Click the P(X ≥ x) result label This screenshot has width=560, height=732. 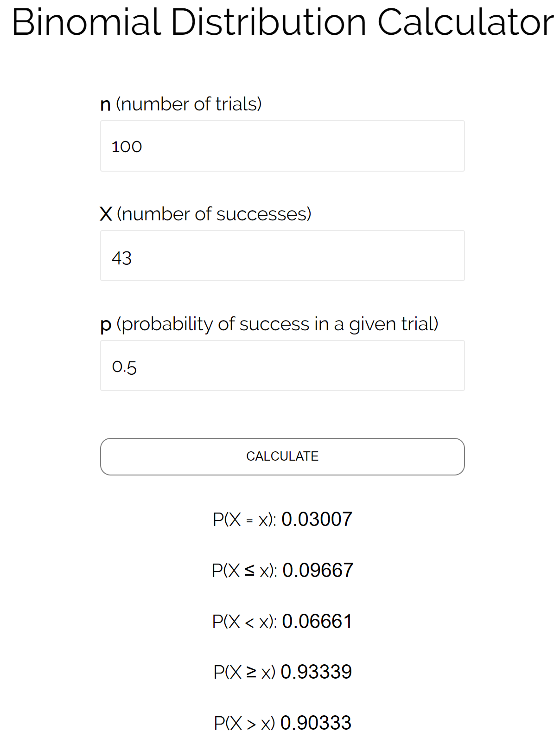244,672
